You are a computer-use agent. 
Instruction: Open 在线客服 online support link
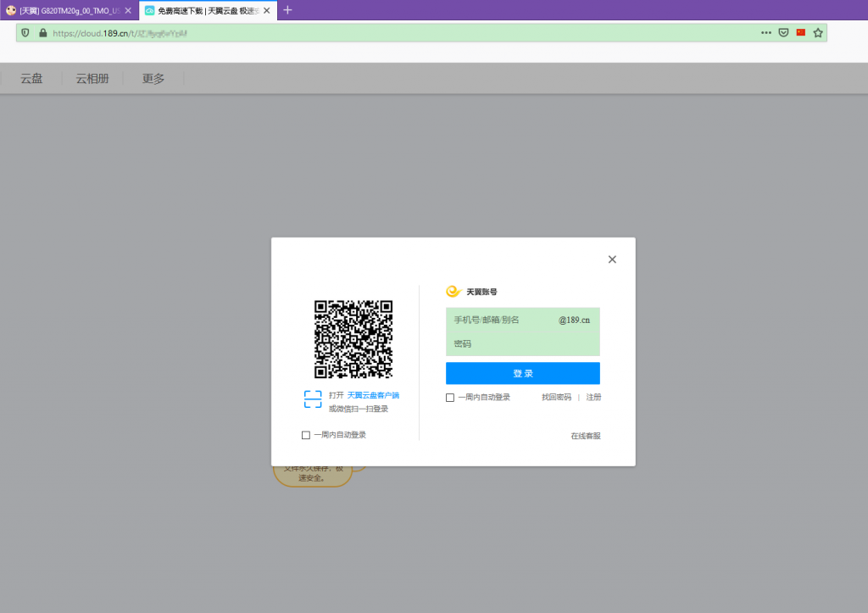[586, 436]
